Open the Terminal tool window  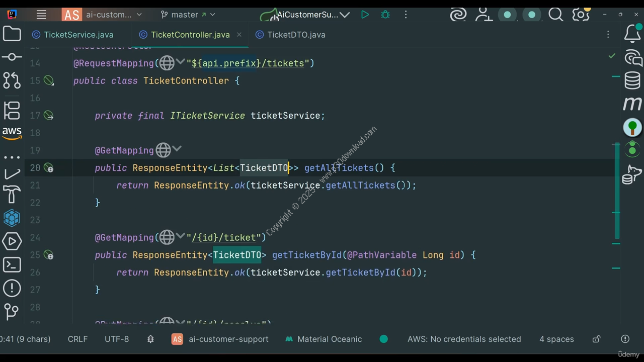[12, 264]
